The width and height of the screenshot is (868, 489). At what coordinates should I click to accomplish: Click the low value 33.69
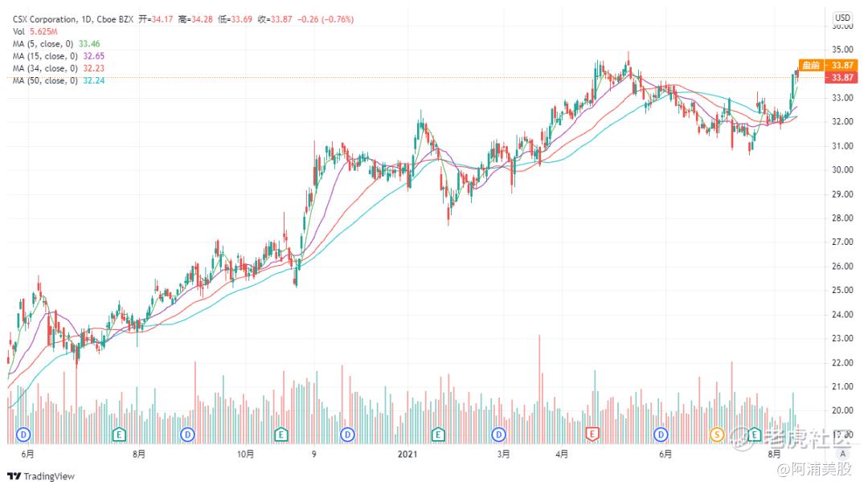coord(241,19)
